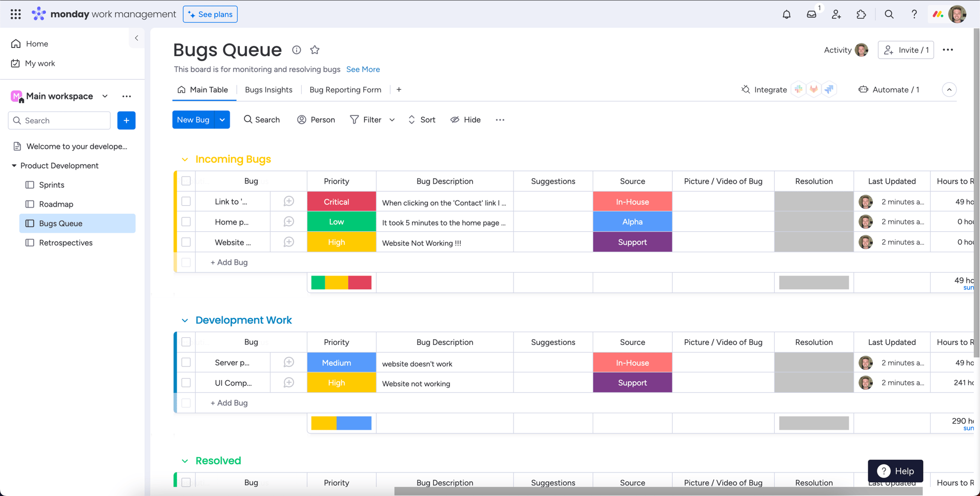The height and width of the screenshot is (496, 980).
Task: Open the apps marketplace puzzle icon
Action: [x=861, y=14]
